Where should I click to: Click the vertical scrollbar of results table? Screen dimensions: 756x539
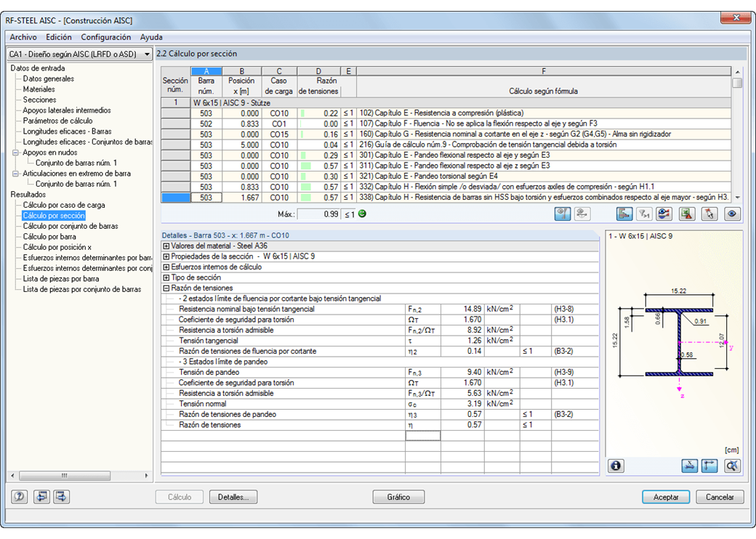tap(736, 134)
